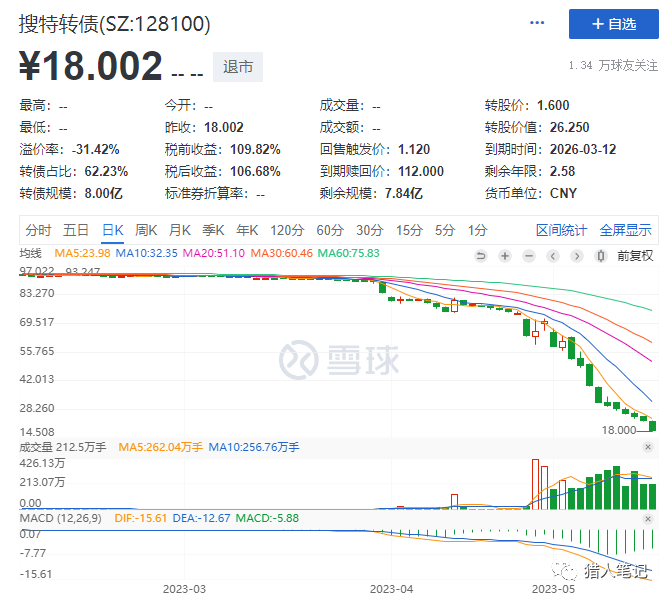Switch to the 分时 tab

38,230
